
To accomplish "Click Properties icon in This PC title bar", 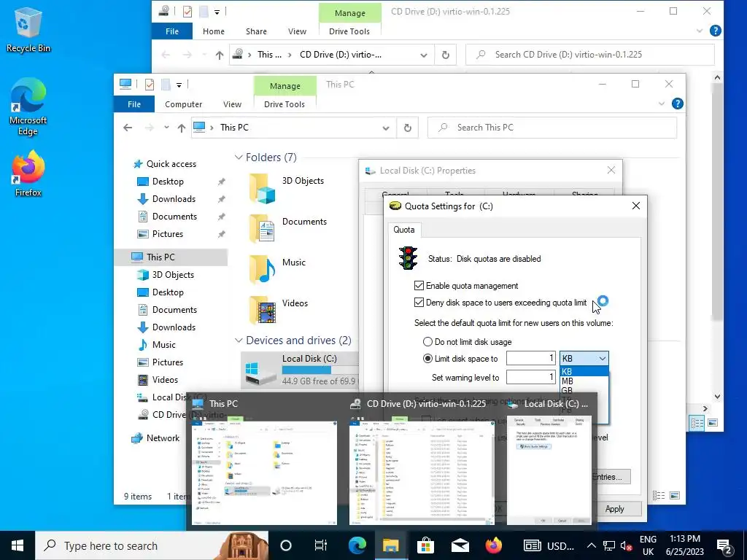I will (x=150, y=85).
